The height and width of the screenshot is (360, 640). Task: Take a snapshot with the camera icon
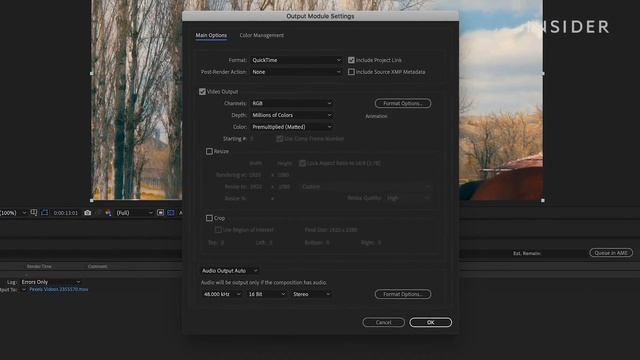tap(87, 213)
